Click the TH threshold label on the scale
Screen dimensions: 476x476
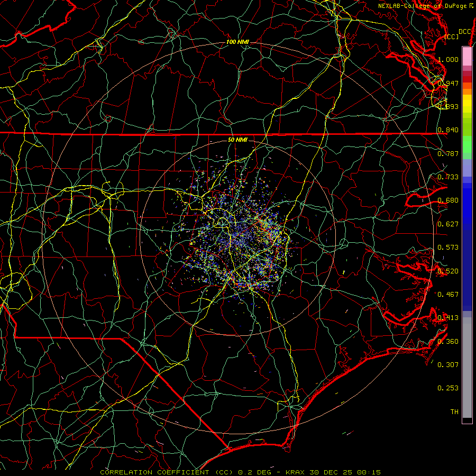(454, 411)
